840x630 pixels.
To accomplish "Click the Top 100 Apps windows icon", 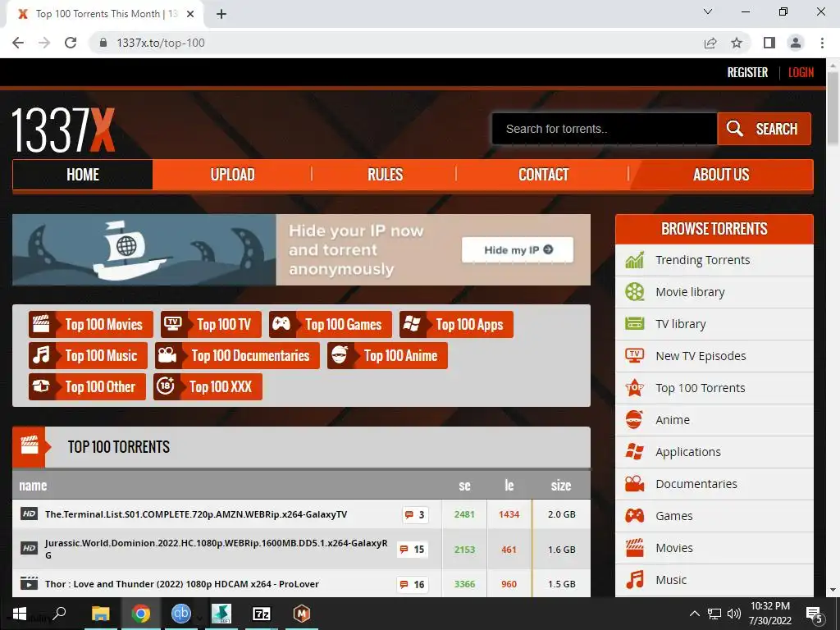I will coord(412,323).
